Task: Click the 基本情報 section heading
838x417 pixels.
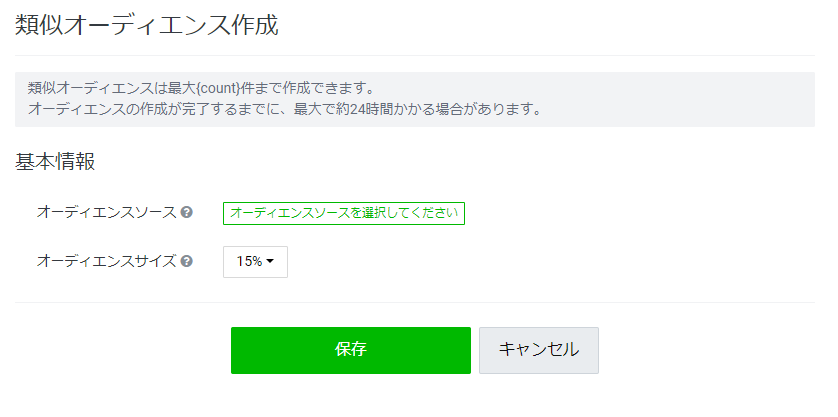Action: (55, 161)
